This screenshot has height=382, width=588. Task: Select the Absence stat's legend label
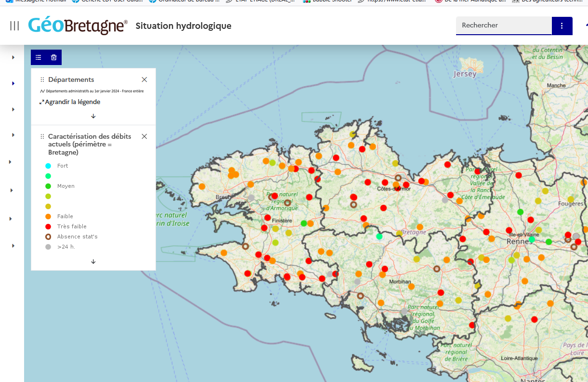(77, 237)
